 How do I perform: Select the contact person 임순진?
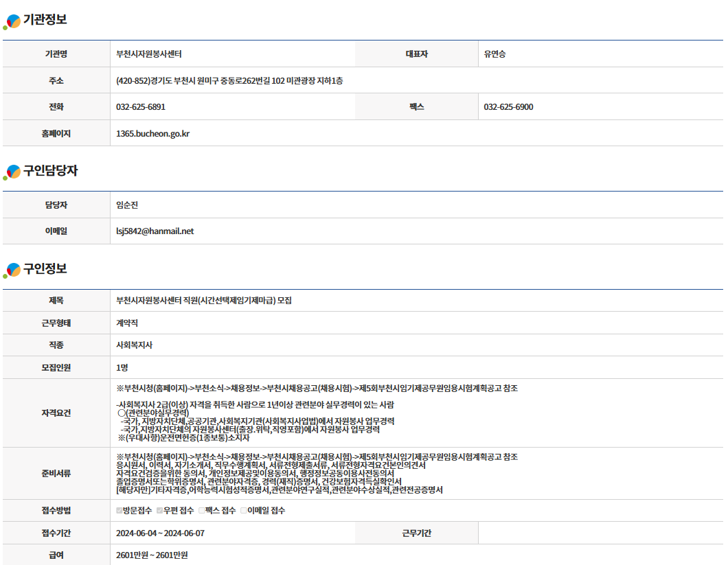(127, 205)
